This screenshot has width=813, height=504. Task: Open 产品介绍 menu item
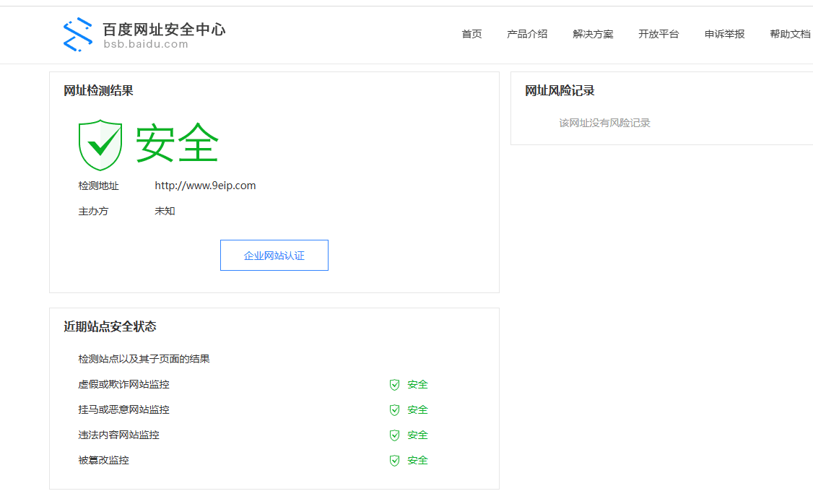(x=527, y=34)
